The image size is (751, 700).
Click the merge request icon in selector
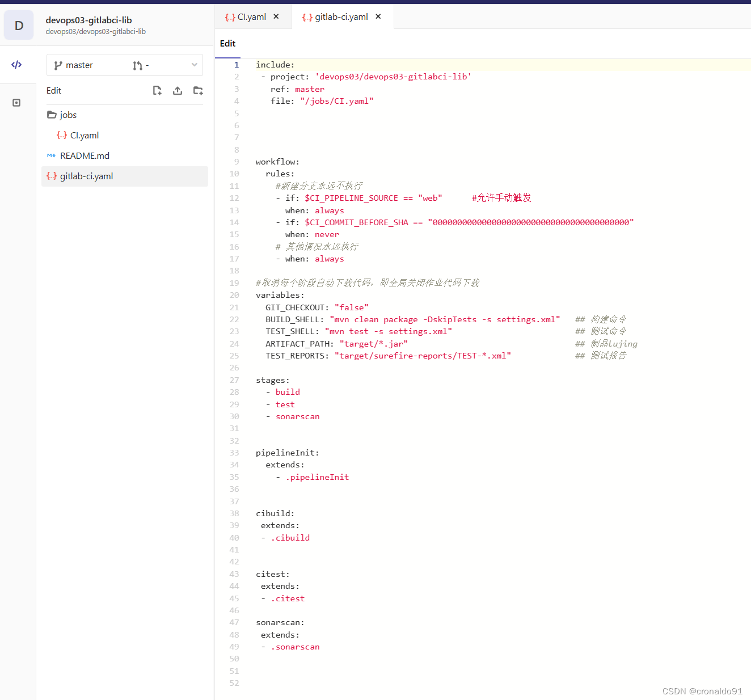[137, 65]
